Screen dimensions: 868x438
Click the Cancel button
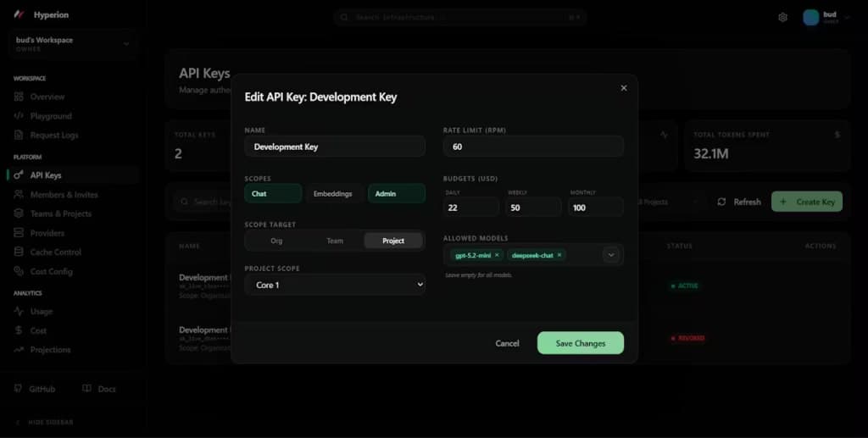(x=507, y=343)
